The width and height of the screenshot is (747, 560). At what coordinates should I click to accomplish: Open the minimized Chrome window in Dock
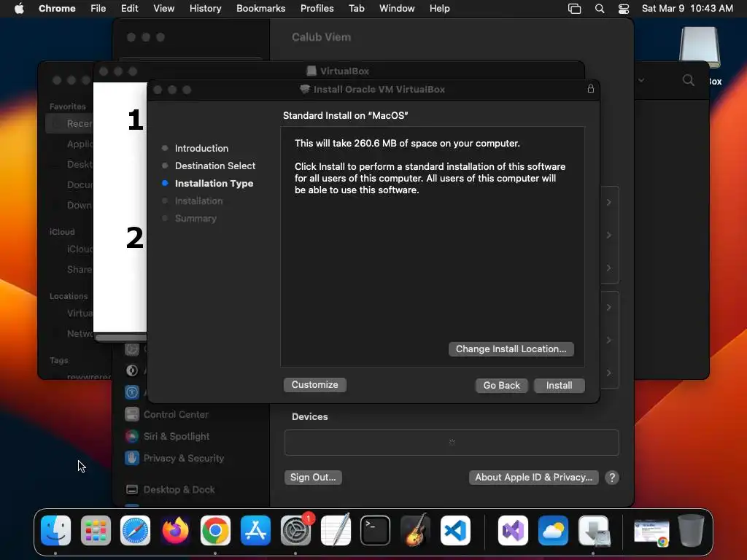click(651, 532)
